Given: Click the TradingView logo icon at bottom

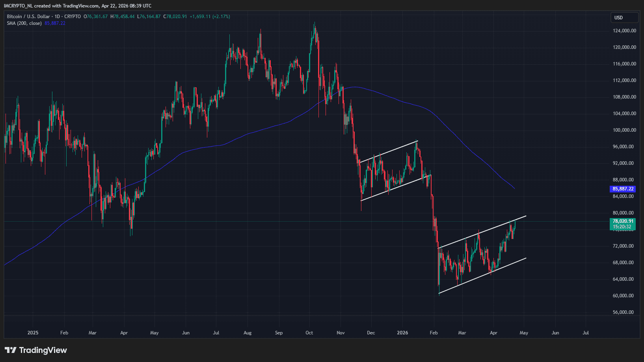Looking at the screenshot, I should click(11, 350).
